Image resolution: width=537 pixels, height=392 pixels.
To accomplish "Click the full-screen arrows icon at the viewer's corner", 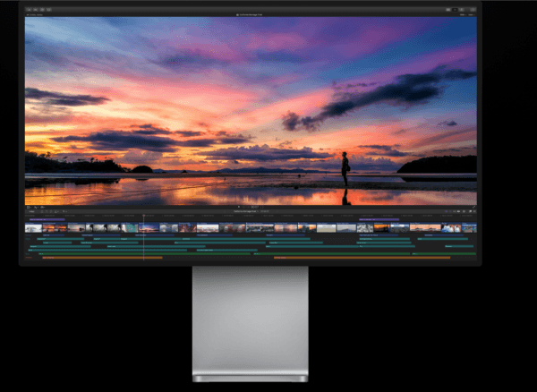I will pyautogui.click(x=474, y=207).
